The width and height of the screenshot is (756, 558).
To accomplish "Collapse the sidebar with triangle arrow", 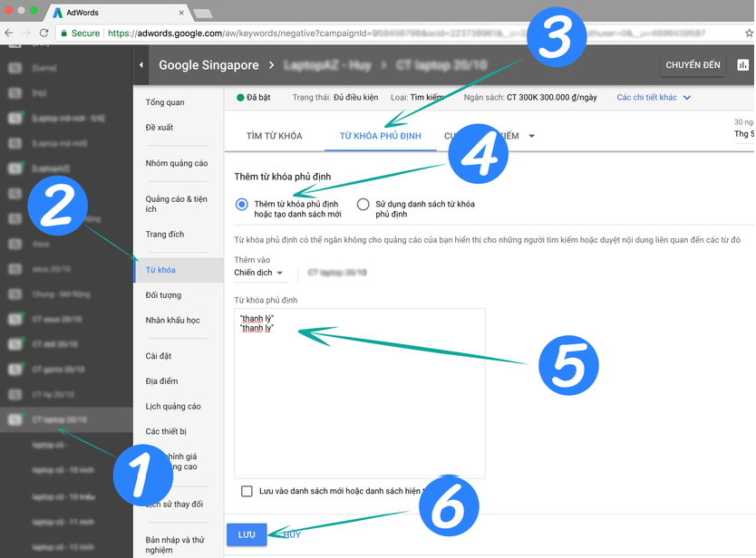I will (x=141, y=64).
